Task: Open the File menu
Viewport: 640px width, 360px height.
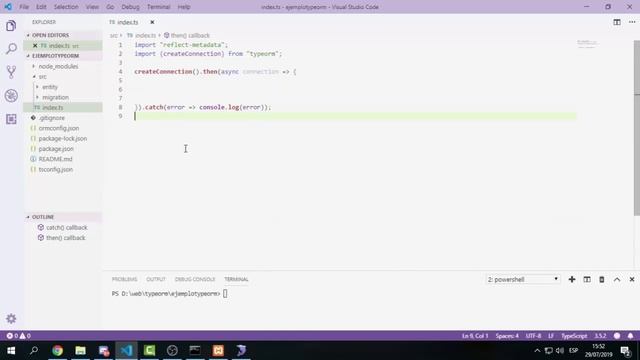Action: 24,7
